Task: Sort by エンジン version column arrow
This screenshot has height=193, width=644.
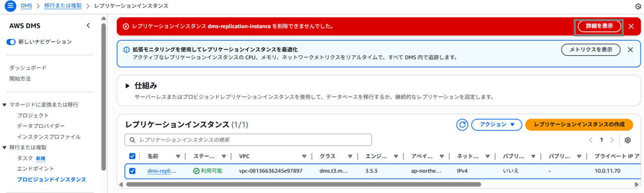Action: pyautogui.click(x=396, y=156)
